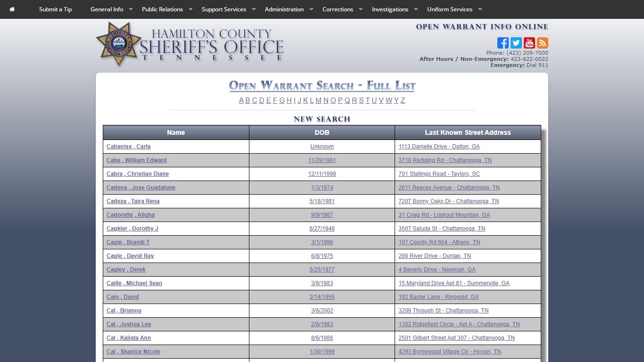
Task: Filter warrants by letter A
Action: [x=241, y=100]
